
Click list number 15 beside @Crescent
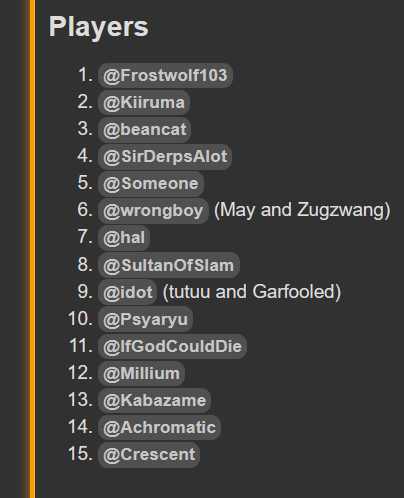[x=80, y=454]
